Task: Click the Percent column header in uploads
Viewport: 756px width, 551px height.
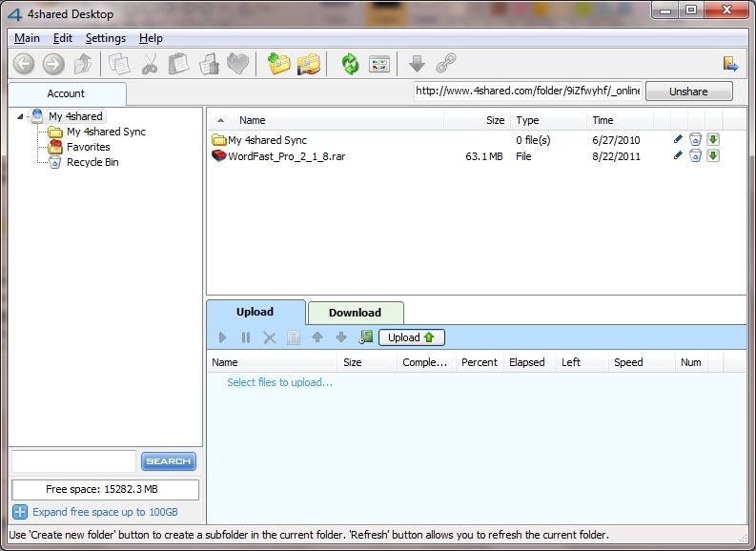Action: pos(480,362)
